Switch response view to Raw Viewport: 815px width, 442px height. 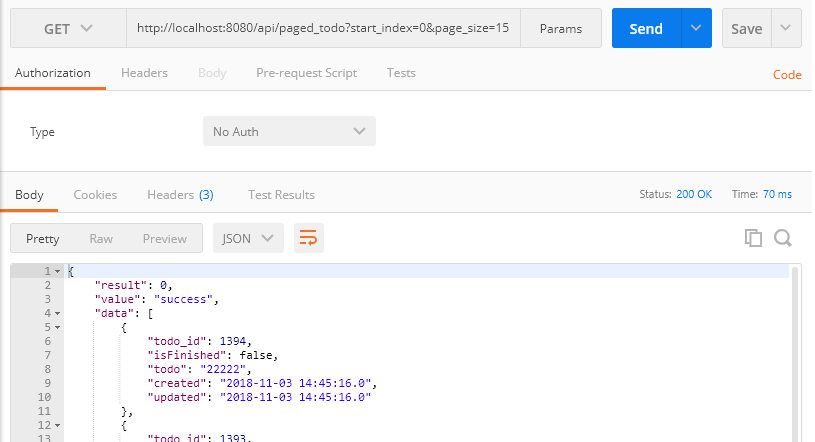click(x=101, y=238)
